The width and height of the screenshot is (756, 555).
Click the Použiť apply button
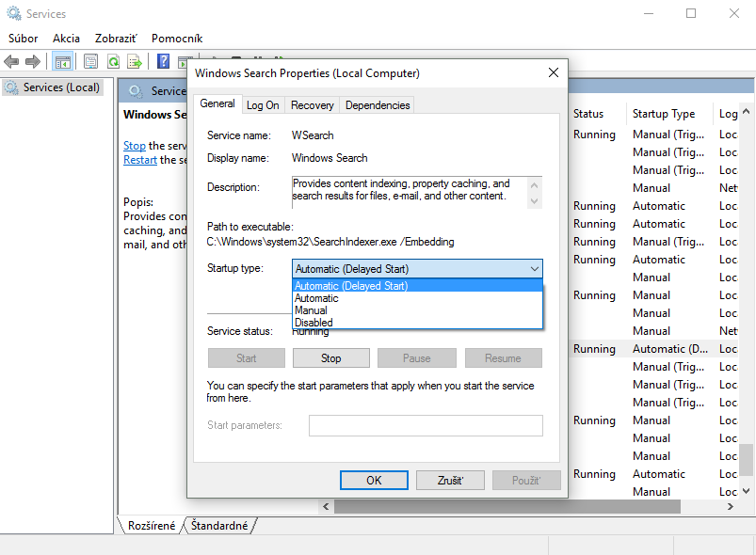526,481
